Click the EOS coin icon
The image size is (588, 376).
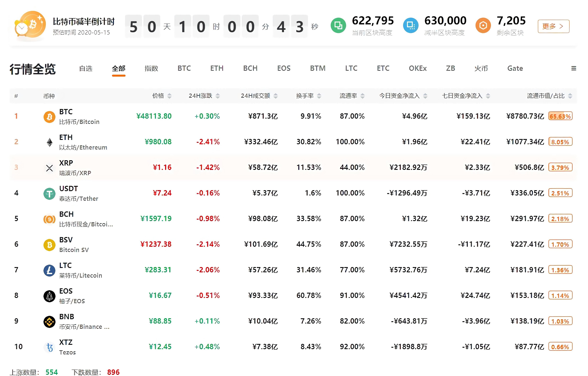(49, 296)
